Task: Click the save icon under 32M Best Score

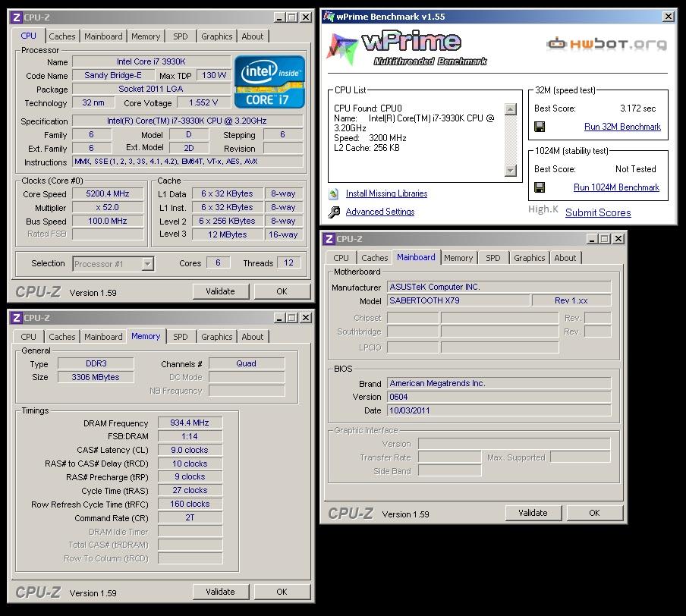Action: pyautogui.click(x=540, y=127)
